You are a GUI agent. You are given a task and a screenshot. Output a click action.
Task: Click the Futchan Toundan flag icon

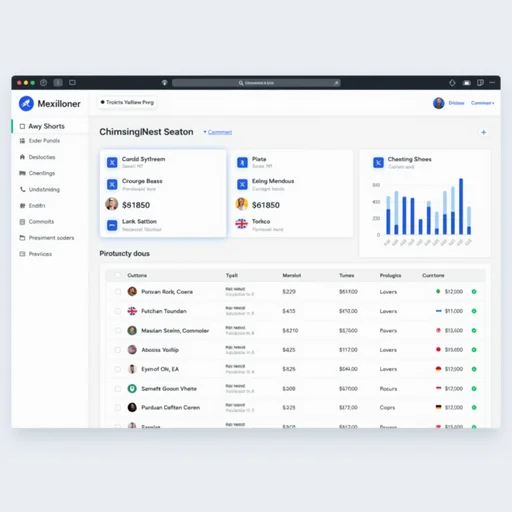point(132,311)
